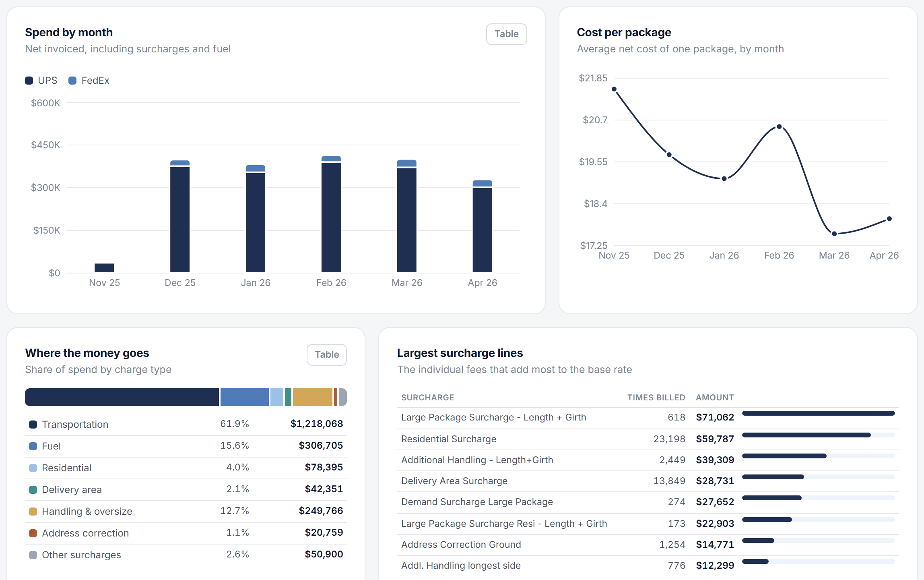Click the $14,771 Address Correction Ground amount

(x=715, y=545)
